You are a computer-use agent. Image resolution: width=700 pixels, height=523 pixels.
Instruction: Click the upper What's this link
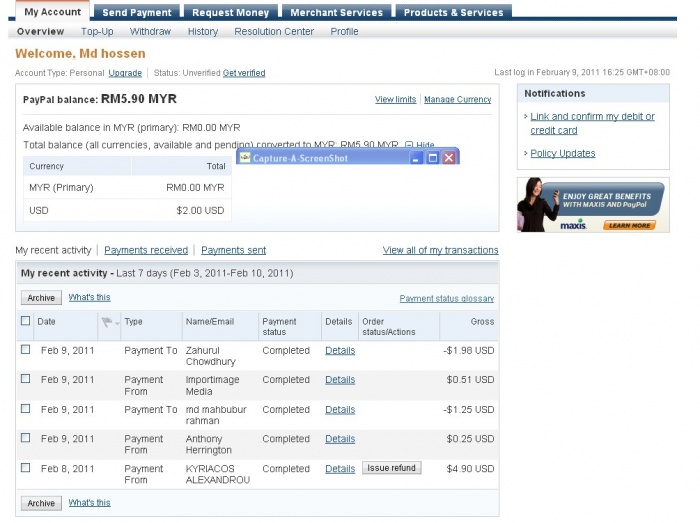click(x=89, y=297)
